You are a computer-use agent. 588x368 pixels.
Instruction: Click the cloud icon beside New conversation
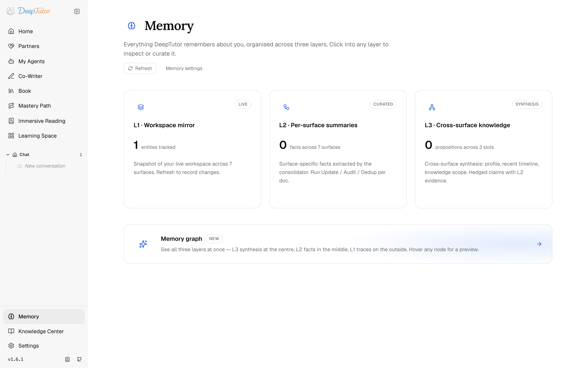[20, 166]
